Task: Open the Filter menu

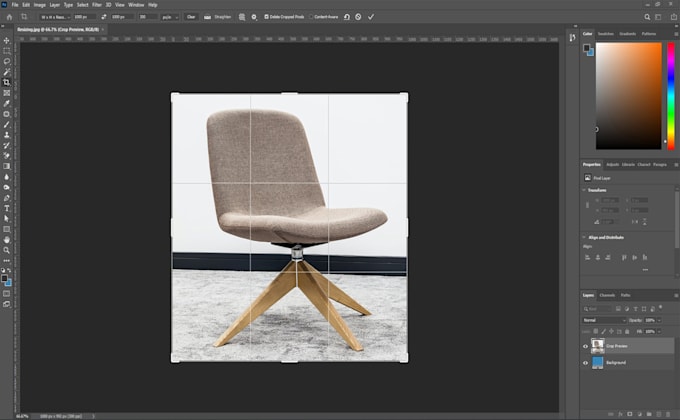Action: coord(97,5)
